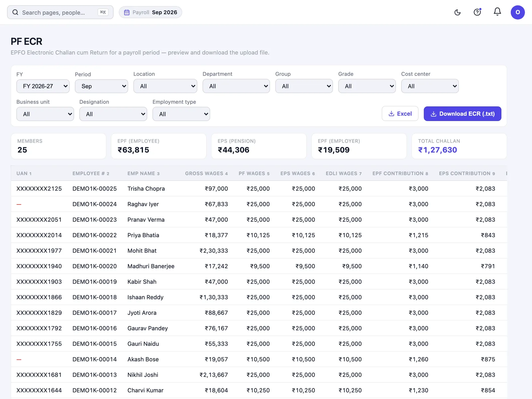Image resolution: width=532 pixels, height=399 pixels.
Task: Click the search magnifier icon
Action: point(15,12)
